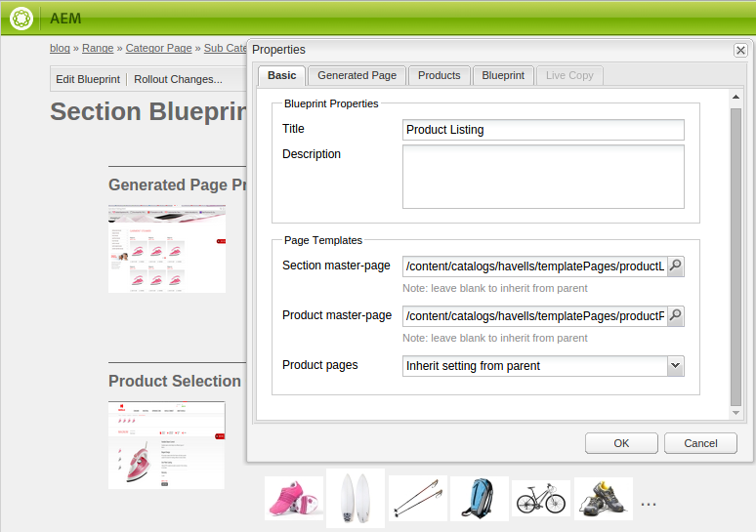The image size is (756, 532).
Task: Expand the Product pages dropdown arrow
Action: tap(676, 366)
